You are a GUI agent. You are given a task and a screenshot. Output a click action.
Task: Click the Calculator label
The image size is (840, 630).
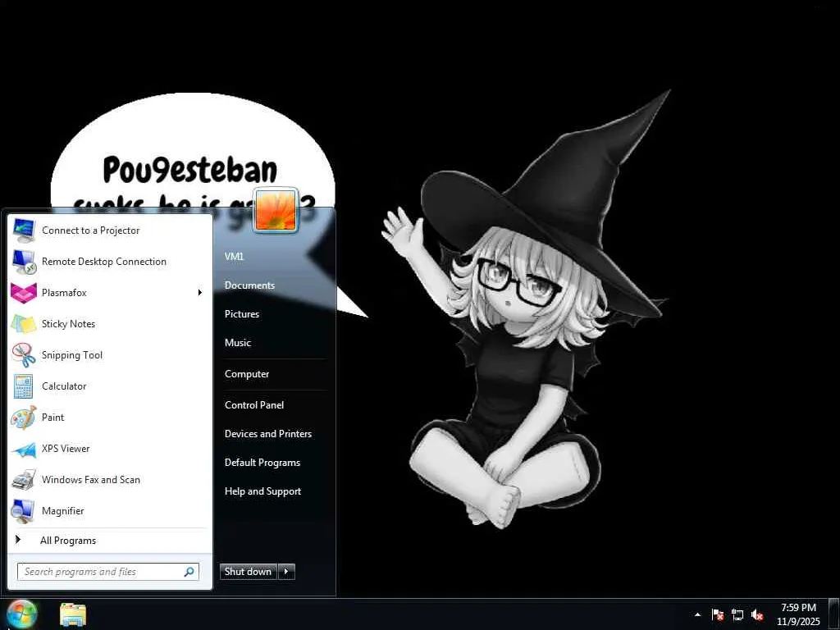64,386
